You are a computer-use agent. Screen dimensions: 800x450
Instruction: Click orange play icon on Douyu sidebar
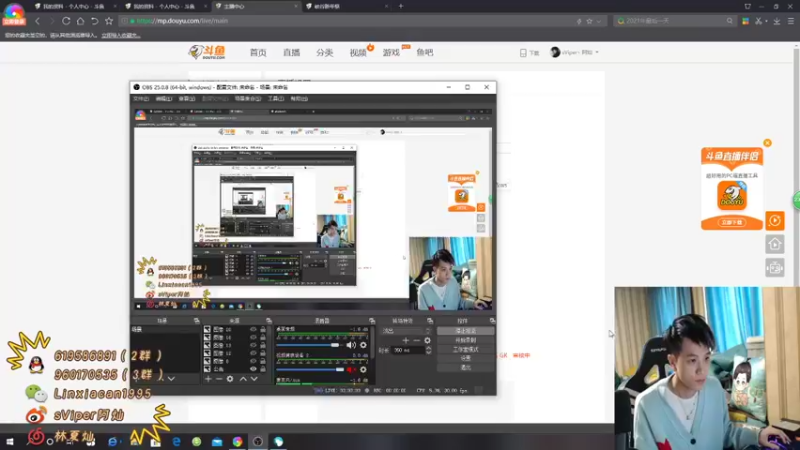774,221
